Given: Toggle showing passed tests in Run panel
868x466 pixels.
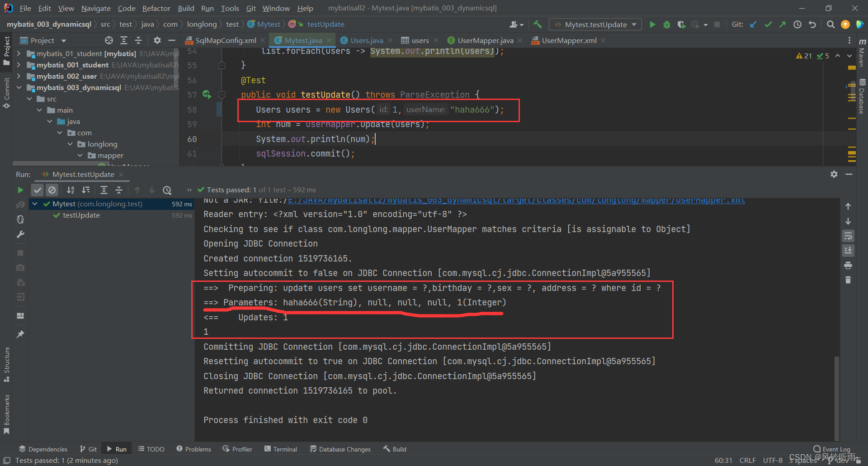Looking at the screenshot, I should click(x=38, y=190).
